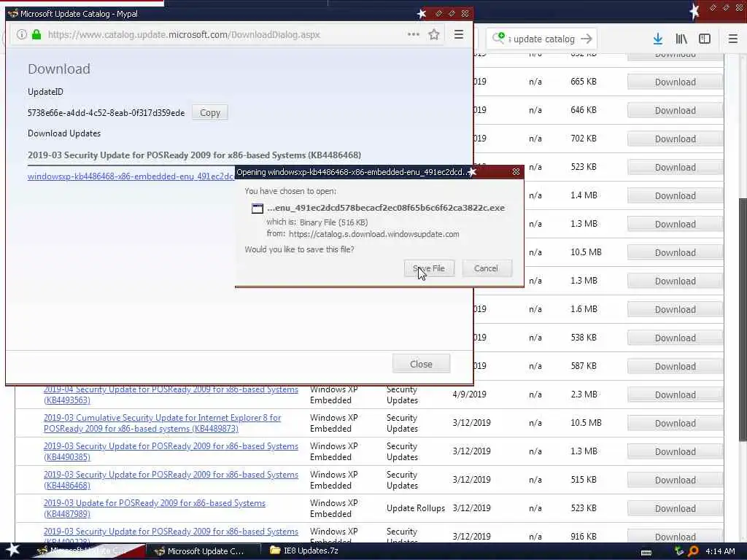Click the file name ending in 3822c.exe

(x=386, y=208)
